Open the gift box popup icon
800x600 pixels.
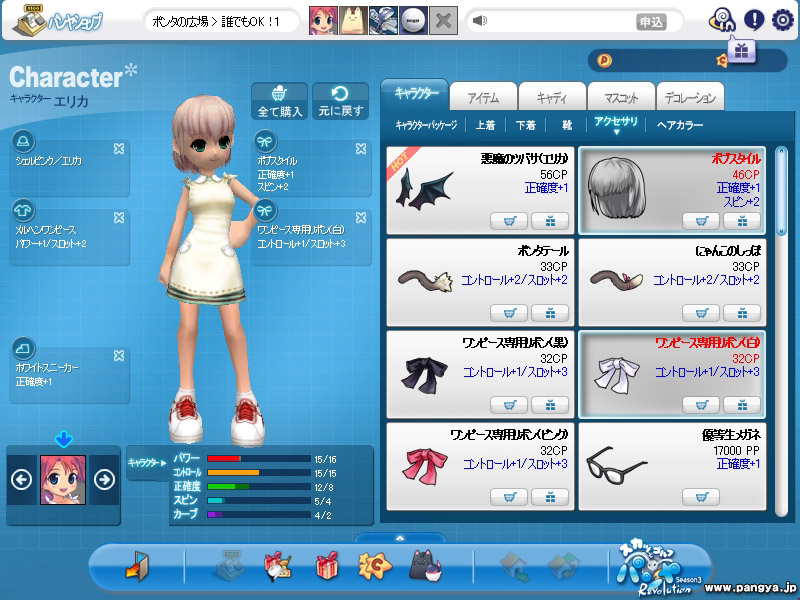741,52
